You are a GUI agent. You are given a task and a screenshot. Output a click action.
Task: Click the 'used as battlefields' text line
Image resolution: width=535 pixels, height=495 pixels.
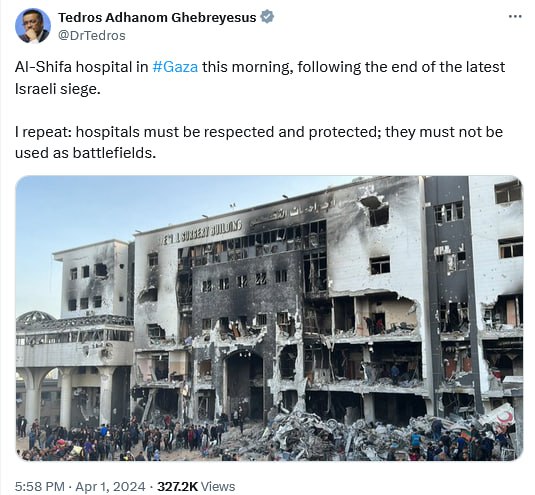[x=85, y=153]
